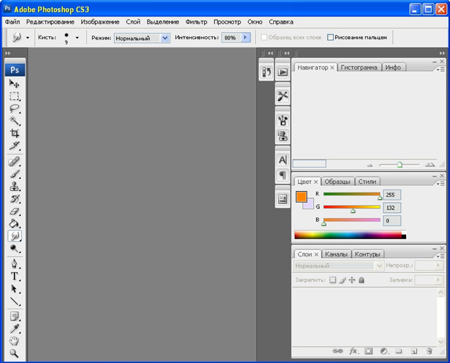
Task: Select the Healing Brush tool
Action: 14,162
